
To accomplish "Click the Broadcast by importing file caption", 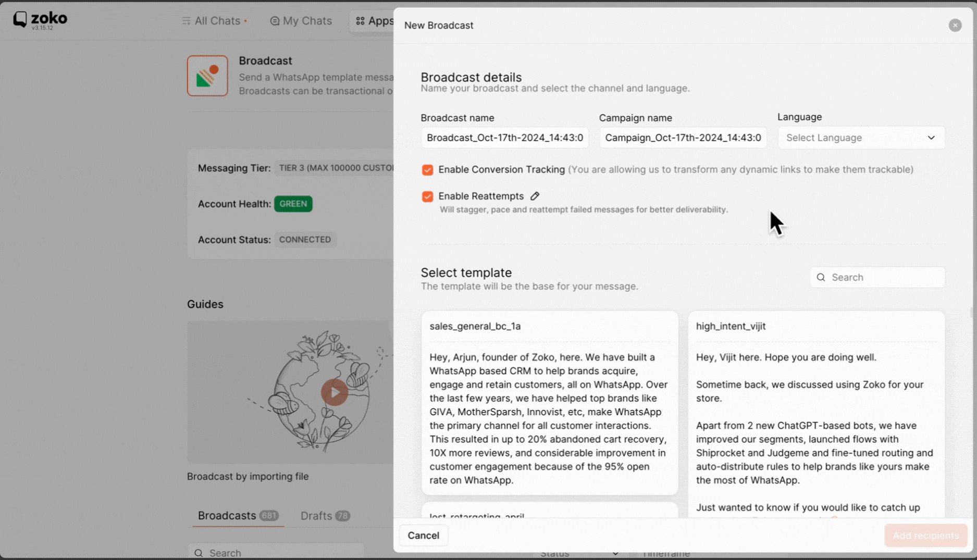I will tap(248, 476).
